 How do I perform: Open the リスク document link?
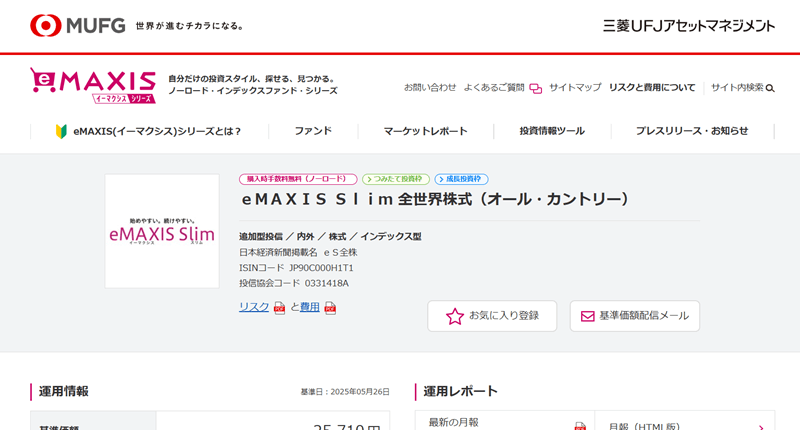[254, 307]
